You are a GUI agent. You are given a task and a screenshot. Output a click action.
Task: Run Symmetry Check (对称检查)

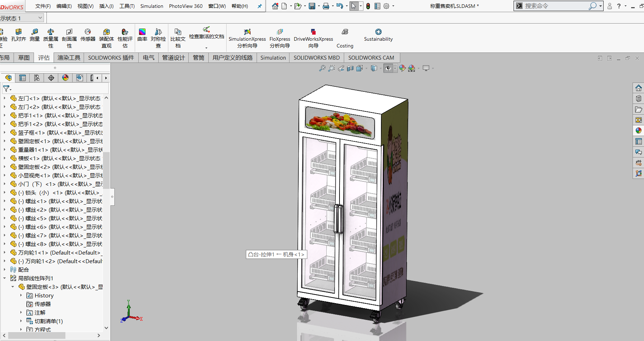click(158, 38)
